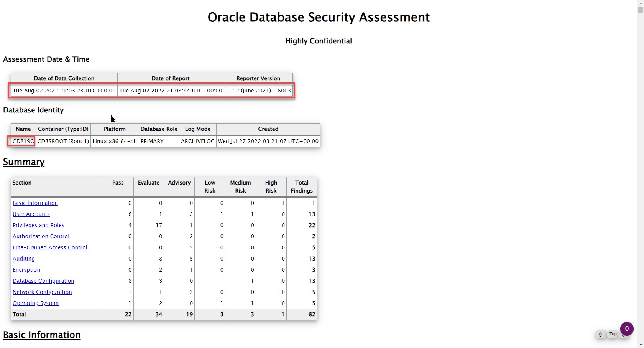The height and width of the screenshot is (348, 644).
Task: Open Database Configuration link
Action: 43,281
